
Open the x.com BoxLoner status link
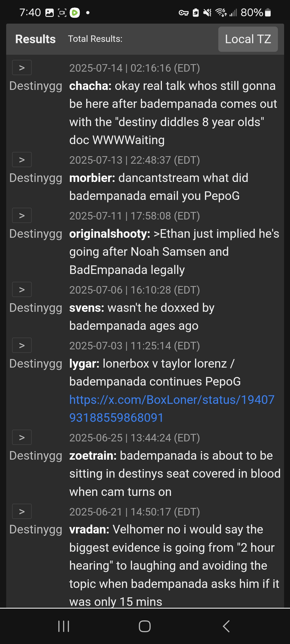(172, 409)
